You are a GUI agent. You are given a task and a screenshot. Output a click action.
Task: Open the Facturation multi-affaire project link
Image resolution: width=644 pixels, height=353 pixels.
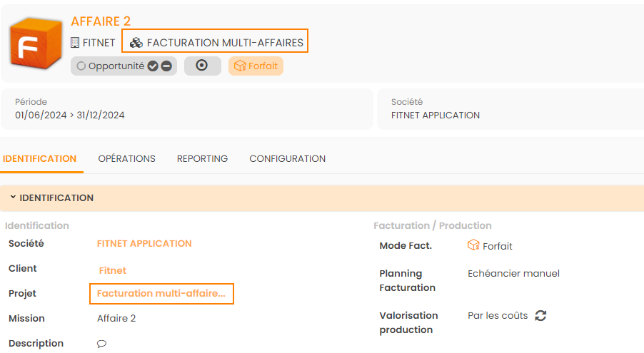click(x=161, y=293)
